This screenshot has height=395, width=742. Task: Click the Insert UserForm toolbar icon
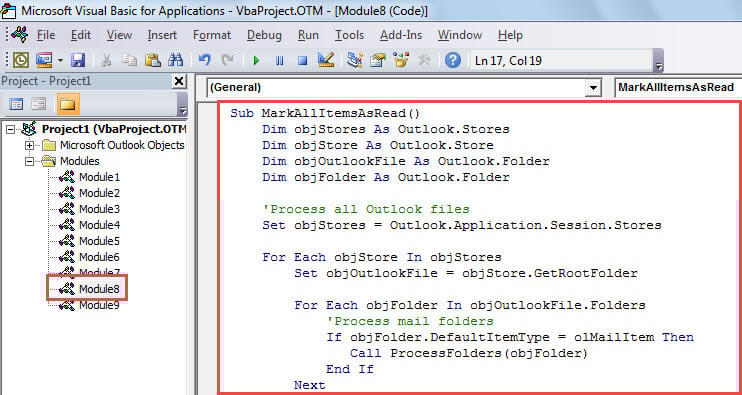(x=44, y=61)
